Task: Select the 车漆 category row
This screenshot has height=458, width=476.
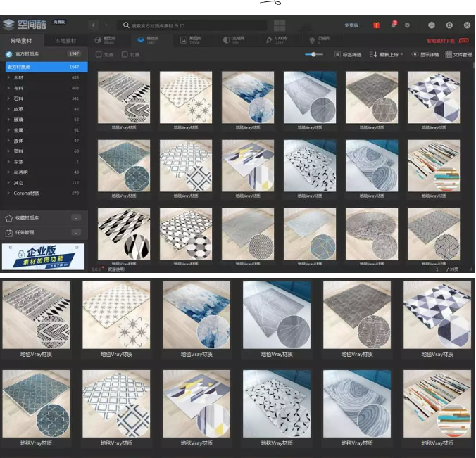Action: pyautogui.click(x=44, y=162)
